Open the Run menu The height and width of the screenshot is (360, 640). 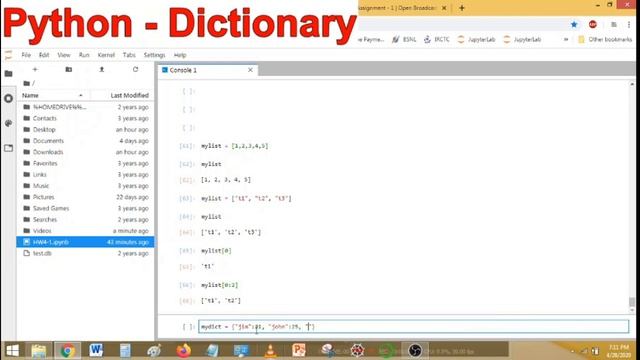[84, 55]
